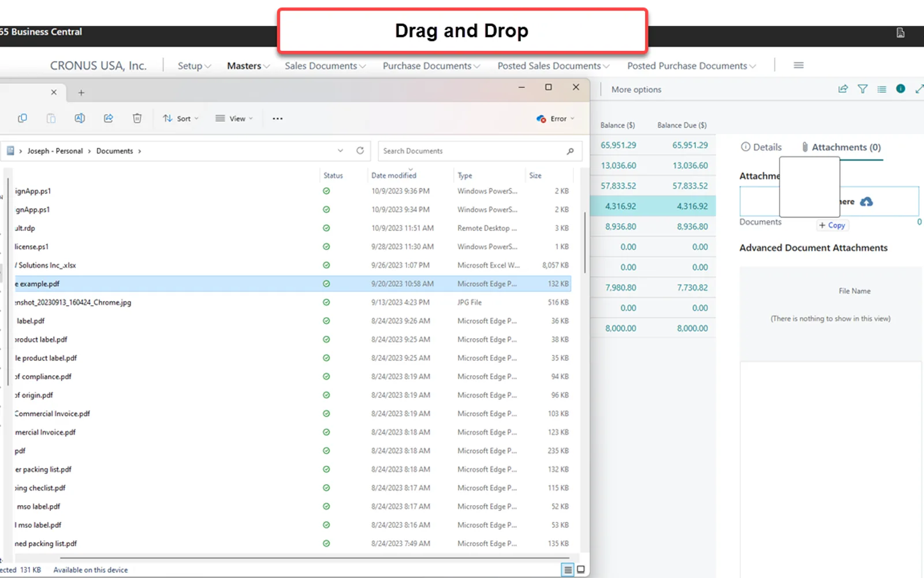Select the 'of compliance.pdf' file
This screenshot has height=578, width=924.
[43, 377]
